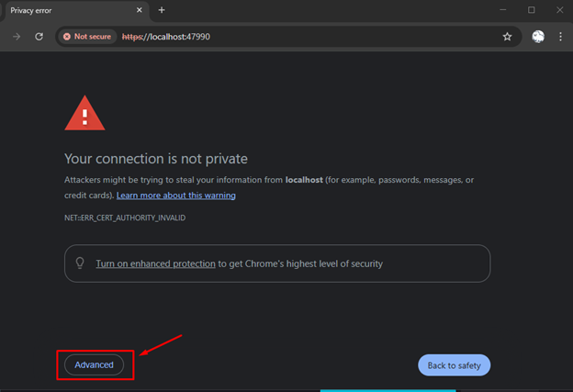The height and width of the screenshot is (392, 573).
Task: Open Turn on enhanced protection link
Action: 156,263
